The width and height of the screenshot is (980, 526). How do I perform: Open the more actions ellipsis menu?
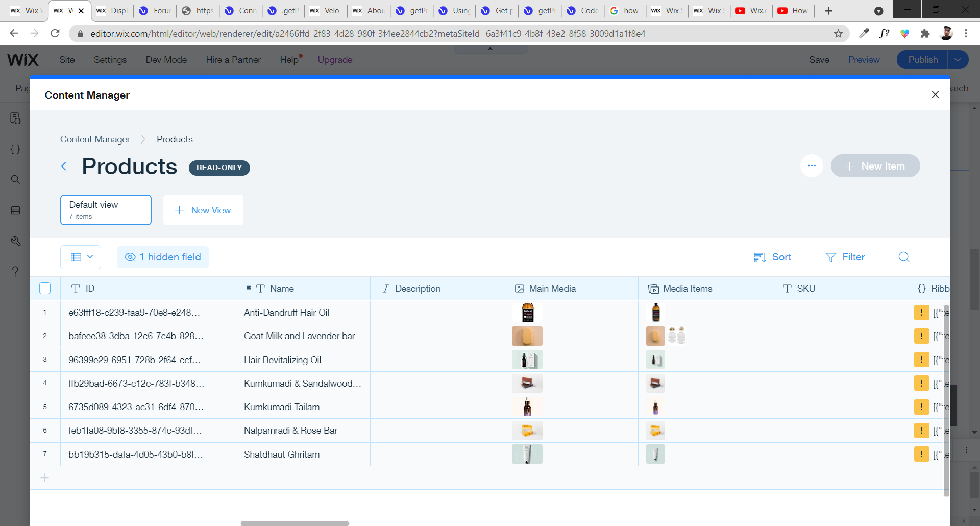coord(812,166)
